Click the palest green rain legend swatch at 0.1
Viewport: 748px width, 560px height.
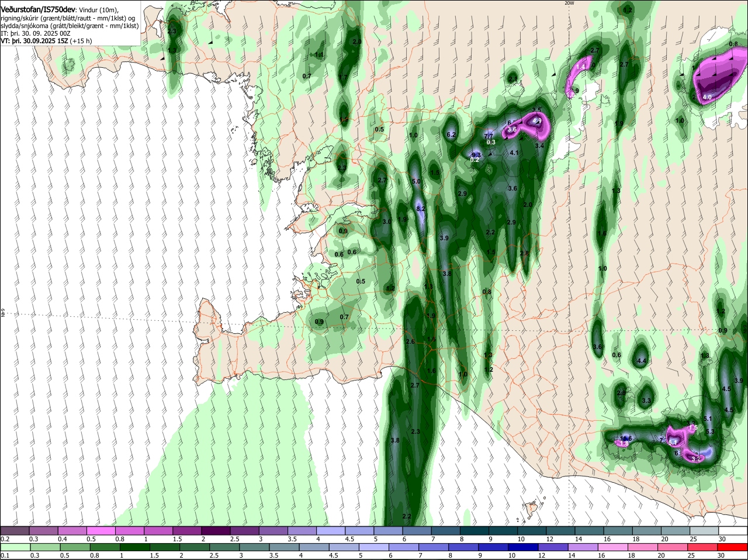click(16, 547)
